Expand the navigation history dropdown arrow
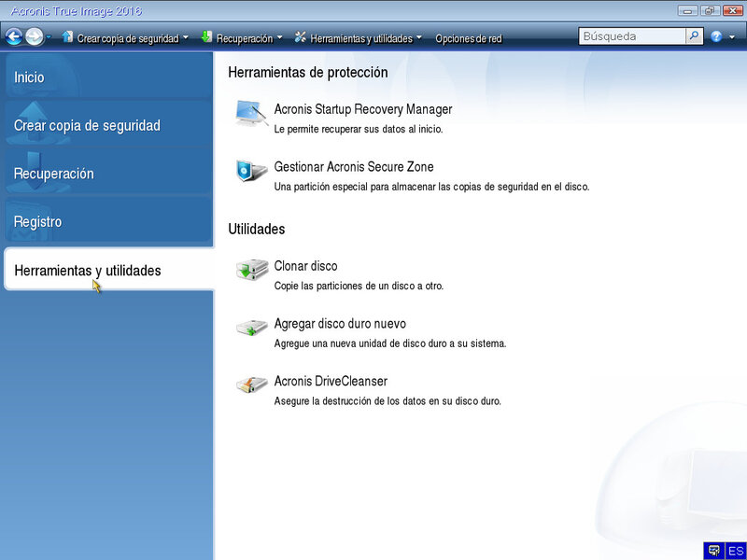This screenshot has height=560, width=747. (49, 36)
